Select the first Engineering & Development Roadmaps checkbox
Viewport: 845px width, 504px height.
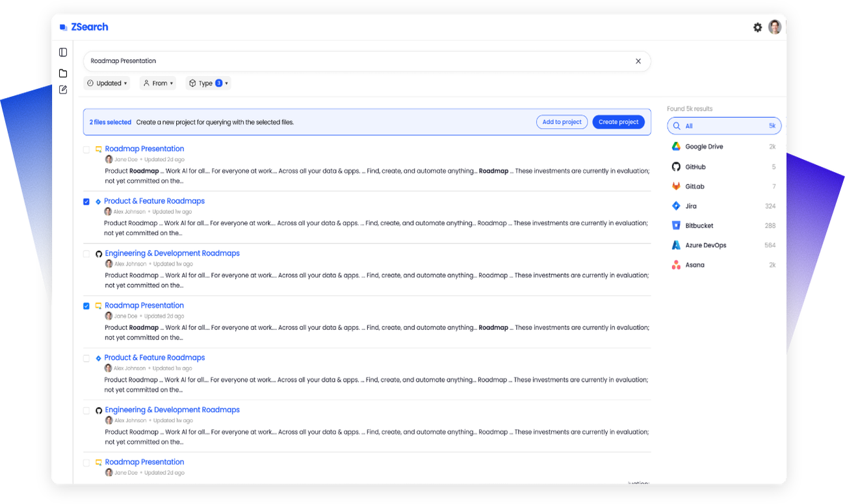point(86,254)
